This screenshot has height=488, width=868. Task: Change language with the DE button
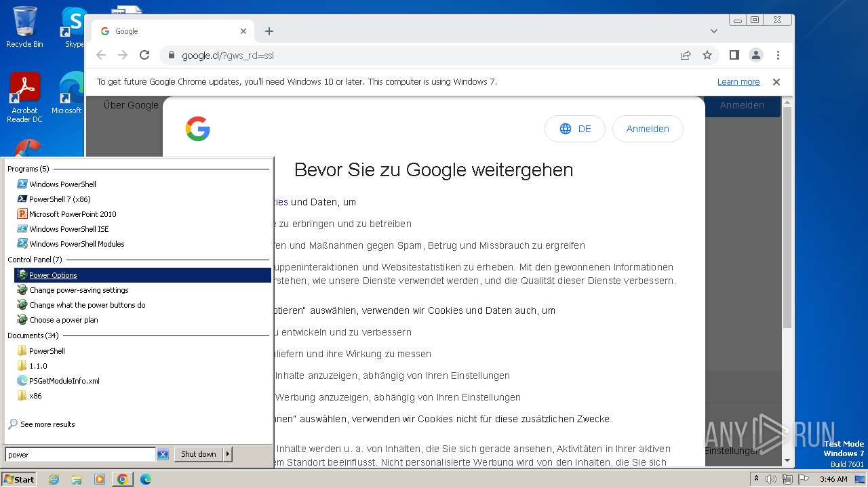click(575, 129)
